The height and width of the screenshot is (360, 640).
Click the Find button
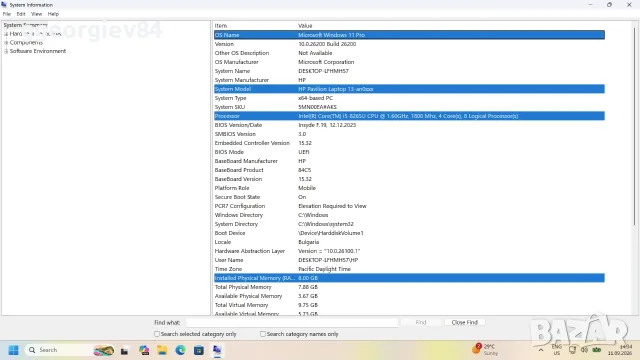tap(421, 322)
